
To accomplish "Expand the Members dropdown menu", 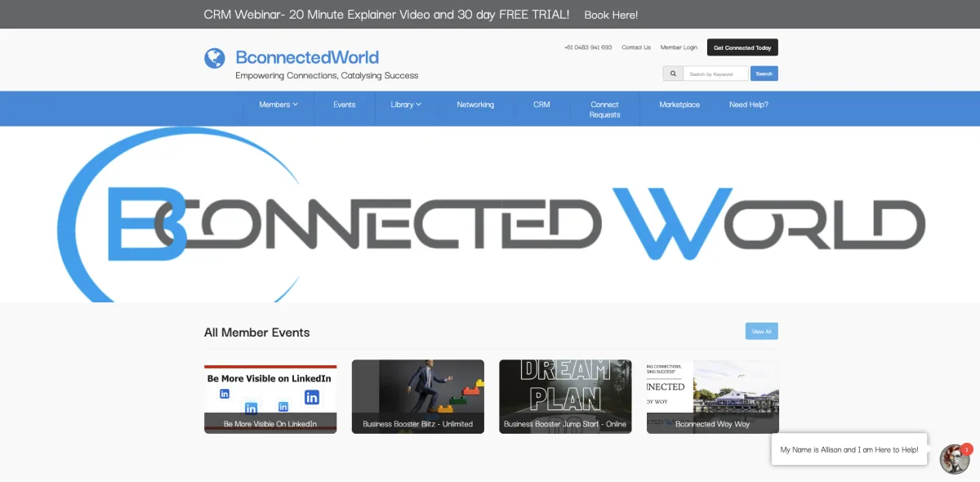I will [x=278, y=105].
